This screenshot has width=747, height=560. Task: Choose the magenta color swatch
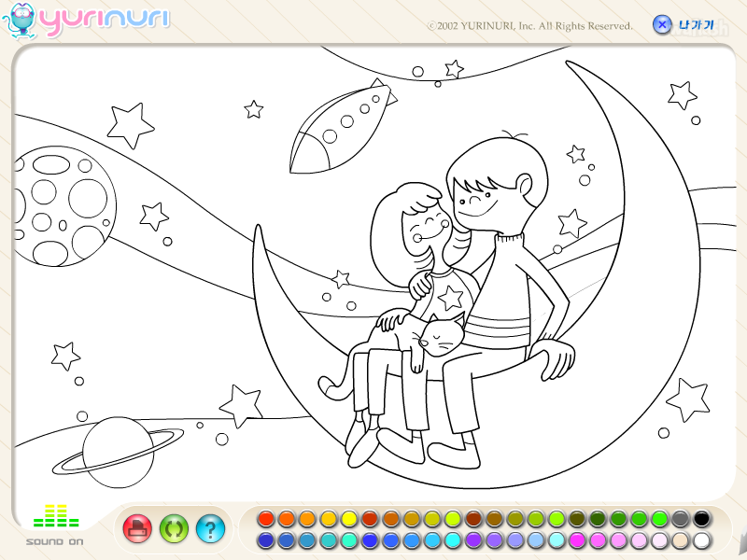[x=576, y=540]
